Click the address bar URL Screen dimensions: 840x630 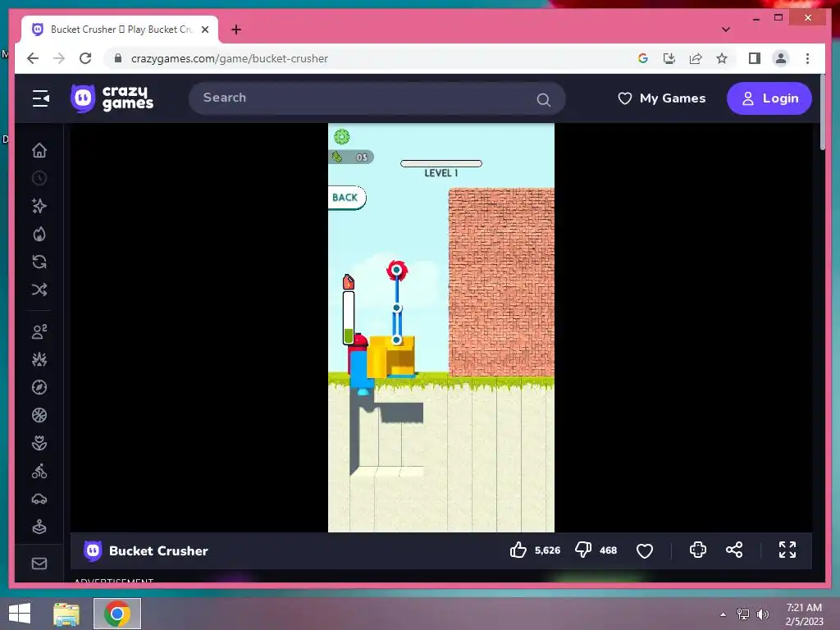point(230,58)
